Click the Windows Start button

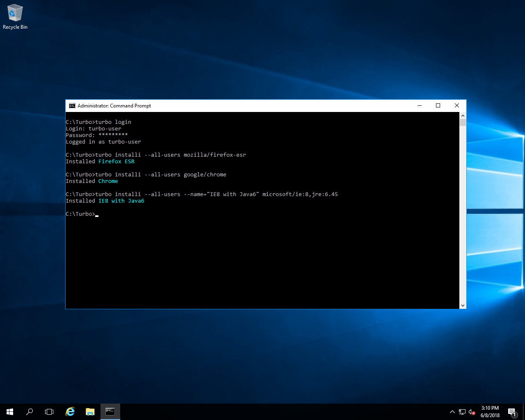point(10,411)
